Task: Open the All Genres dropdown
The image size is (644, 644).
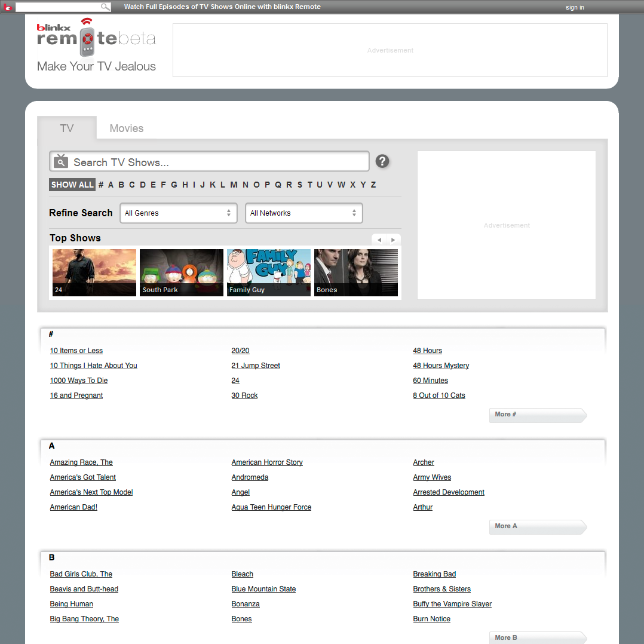Action: (x=179, y=213)
